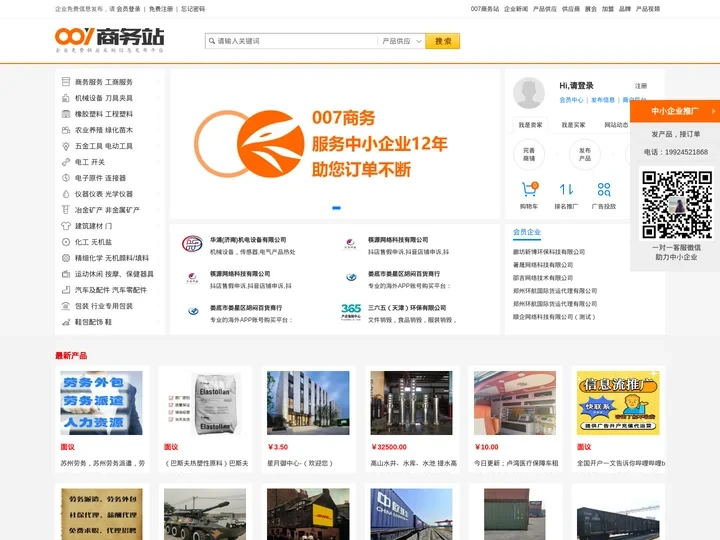Click the 运动休闲 category icon
This screenshot has width=720, height=540.
(x=66, y=274)
